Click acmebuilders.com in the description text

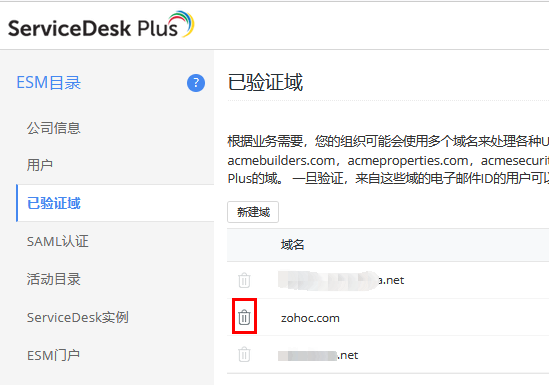(281, 161)
